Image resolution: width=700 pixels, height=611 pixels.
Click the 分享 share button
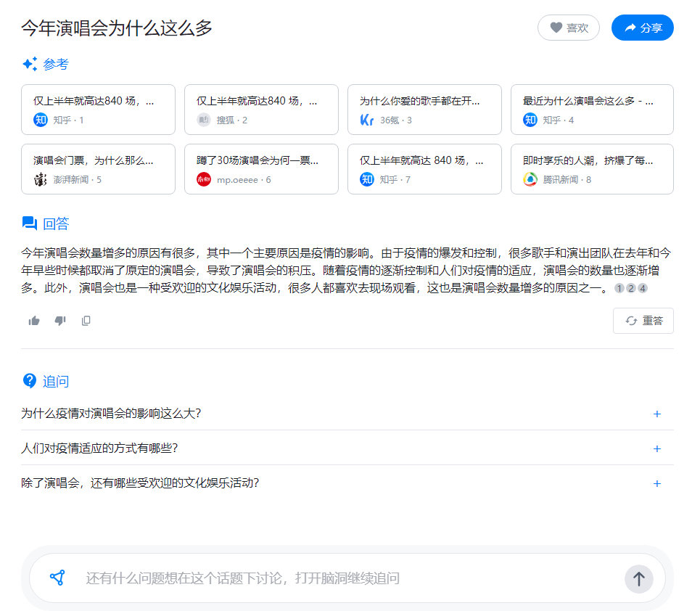pyautogui.click(x=642, y=28)
